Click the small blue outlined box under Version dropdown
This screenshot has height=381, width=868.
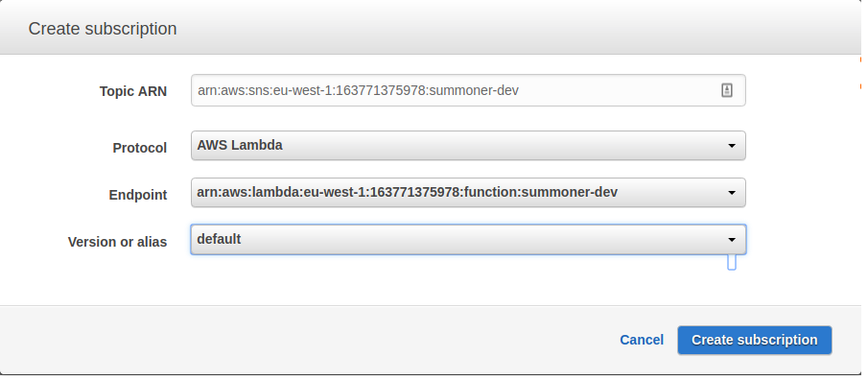point(731,262)
